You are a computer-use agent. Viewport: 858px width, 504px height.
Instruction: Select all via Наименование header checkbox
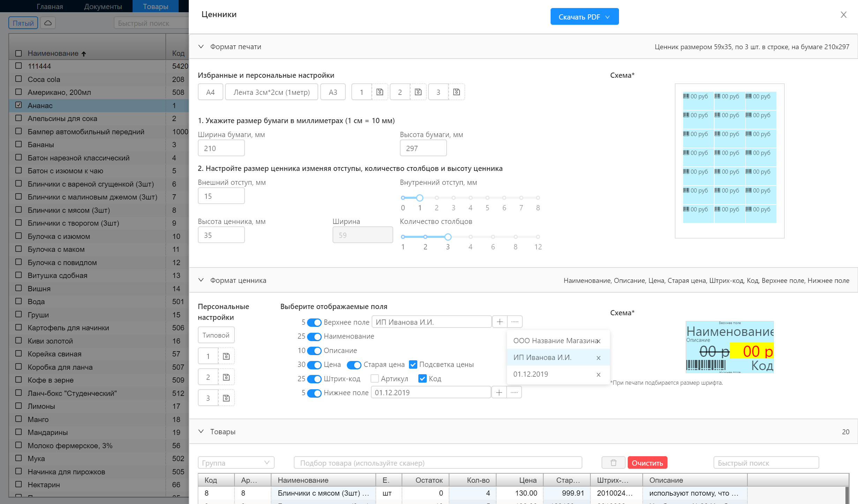tap(19, 53)
